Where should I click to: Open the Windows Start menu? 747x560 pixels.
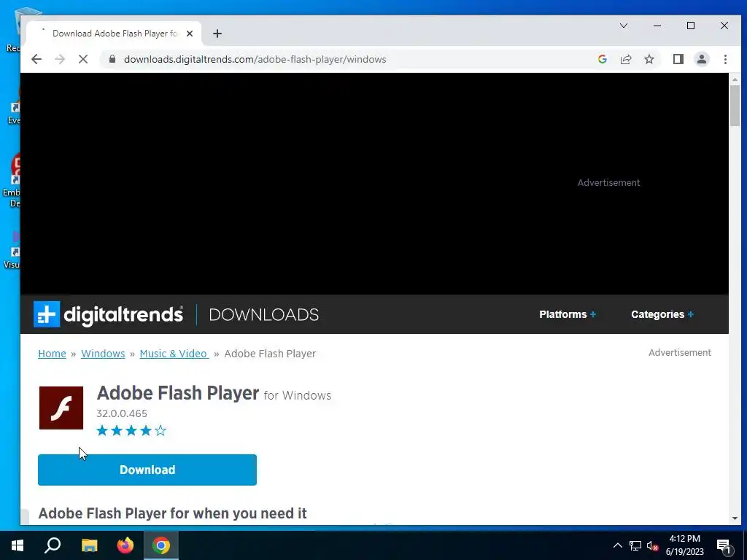[18, 545]
